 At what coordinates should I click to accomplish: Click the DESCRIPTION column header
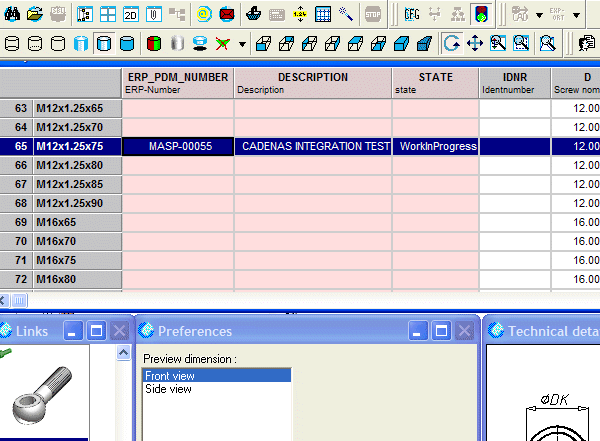(x=313, y=83)
